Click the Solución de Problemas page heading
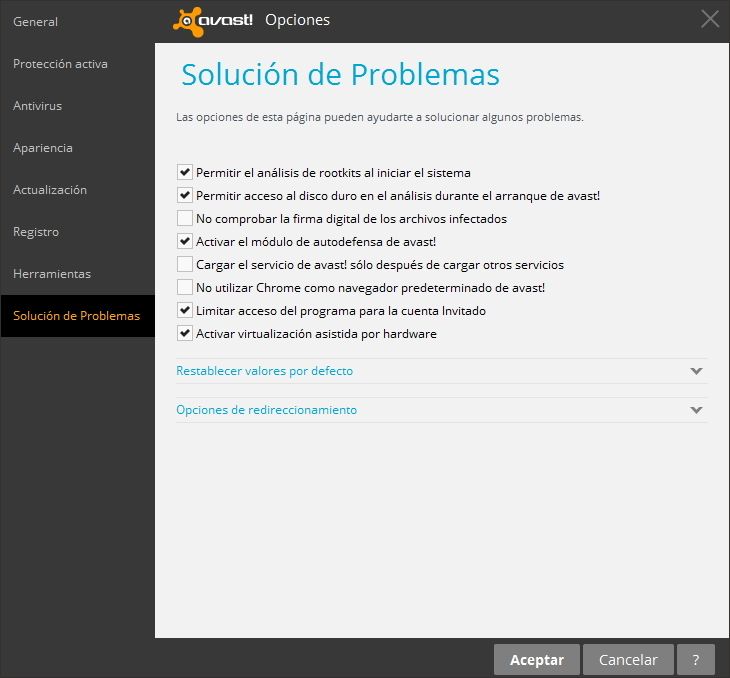This screenshot has height=678, width=730. coord(340,75)
